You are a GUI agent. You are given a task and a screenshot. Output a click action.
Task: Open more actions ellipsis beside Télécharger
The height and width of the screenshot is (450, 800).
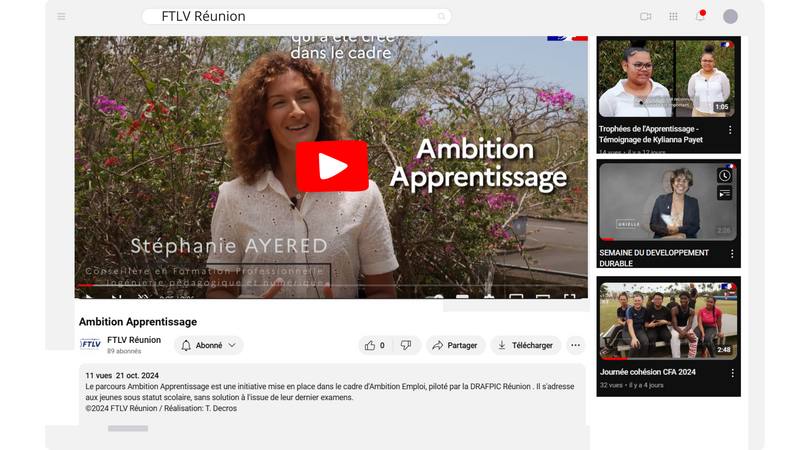click(576, 345)
